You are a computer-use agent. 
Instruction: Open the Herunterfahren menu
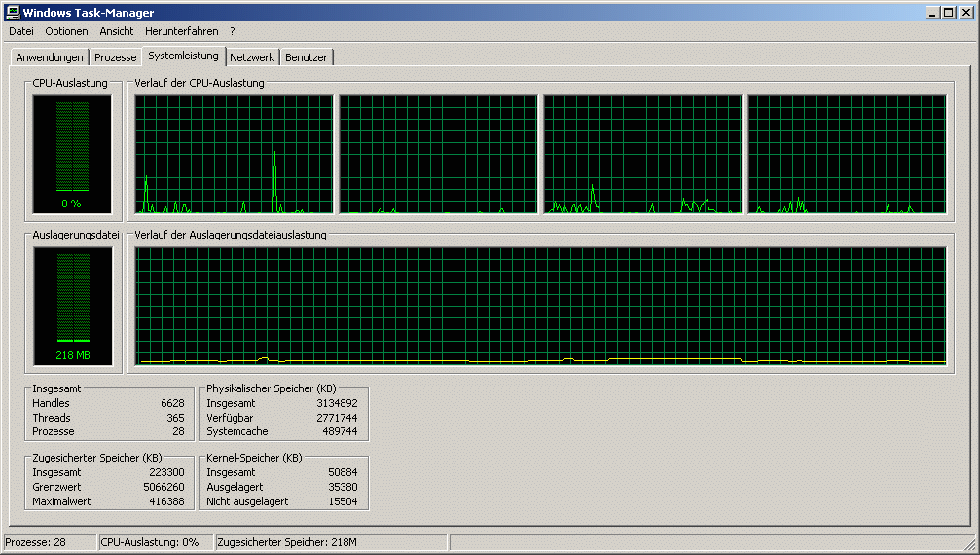[x=182, y=31]
